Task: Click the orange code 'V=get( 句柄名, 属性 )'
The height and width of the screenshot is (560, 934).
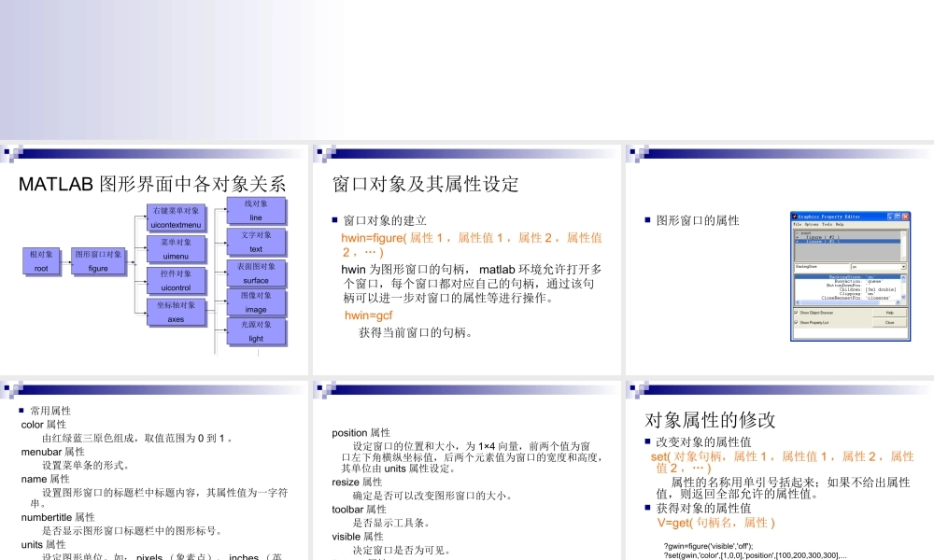Action: 716,523
